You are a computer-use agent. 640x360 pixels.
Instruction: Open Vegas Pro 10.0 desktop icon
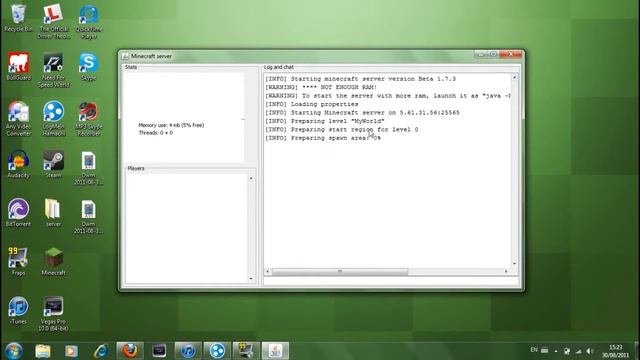(x=53, y=314)
